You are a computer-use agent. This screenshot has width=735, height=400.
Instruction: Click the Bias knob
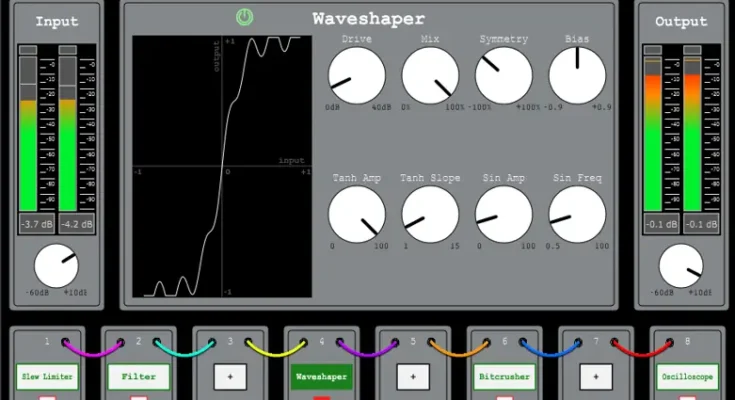coord(577,76)
